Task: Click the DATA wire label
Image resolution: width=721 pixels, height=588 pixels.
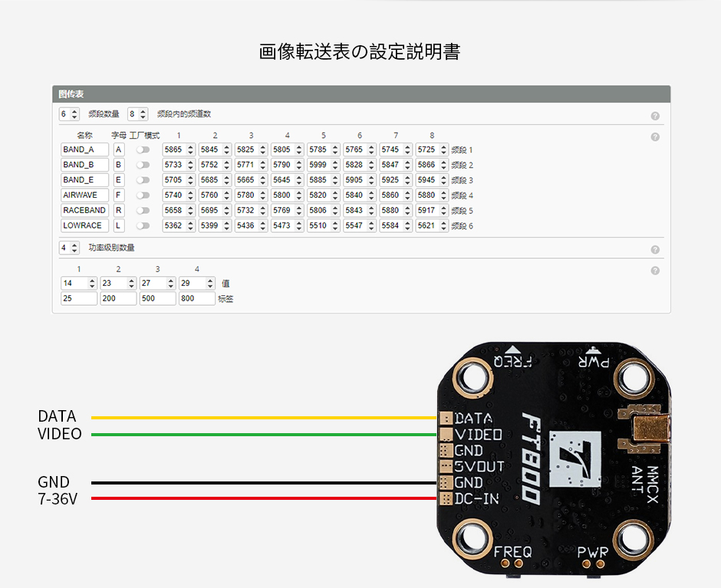Action: pyautogui.click(x=57, y=416)
